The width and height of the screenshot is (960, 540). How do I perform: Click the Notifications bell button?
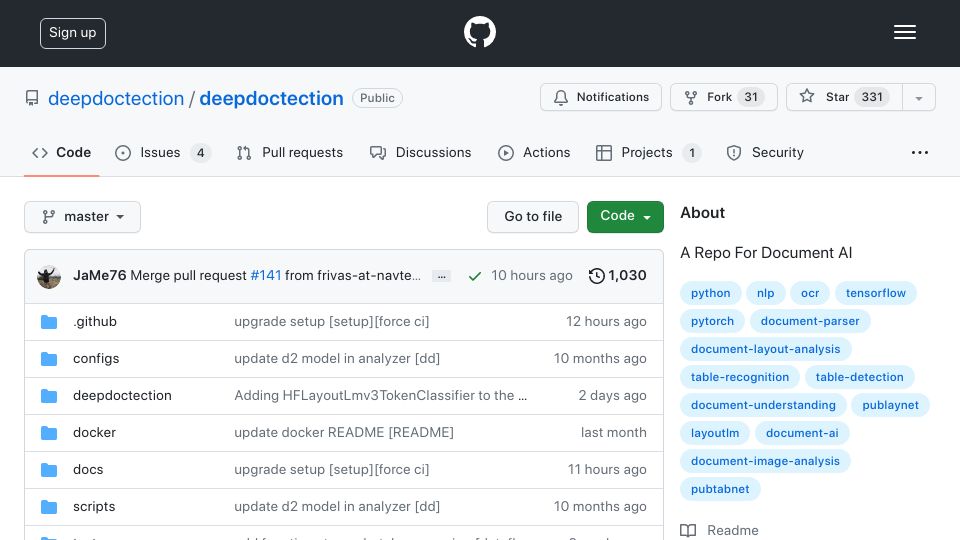(601, 97)
